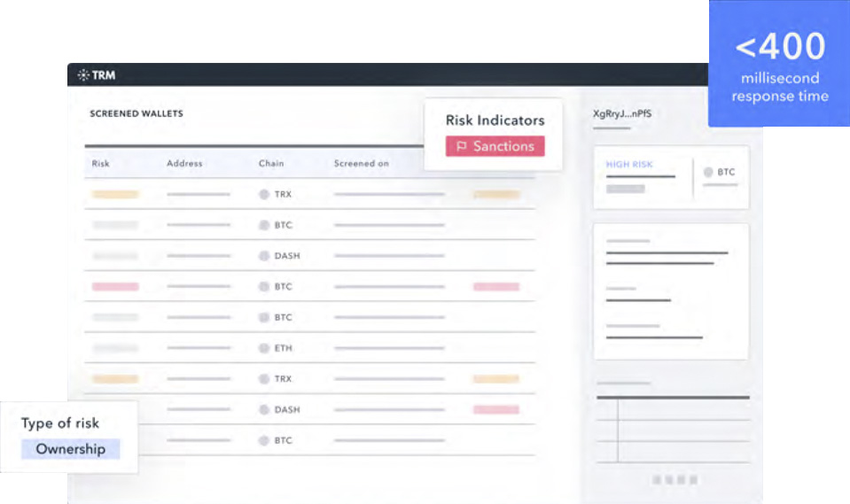Sort by the Risk column header
This screenshot has height=504, width=850.
pos(101,164)
